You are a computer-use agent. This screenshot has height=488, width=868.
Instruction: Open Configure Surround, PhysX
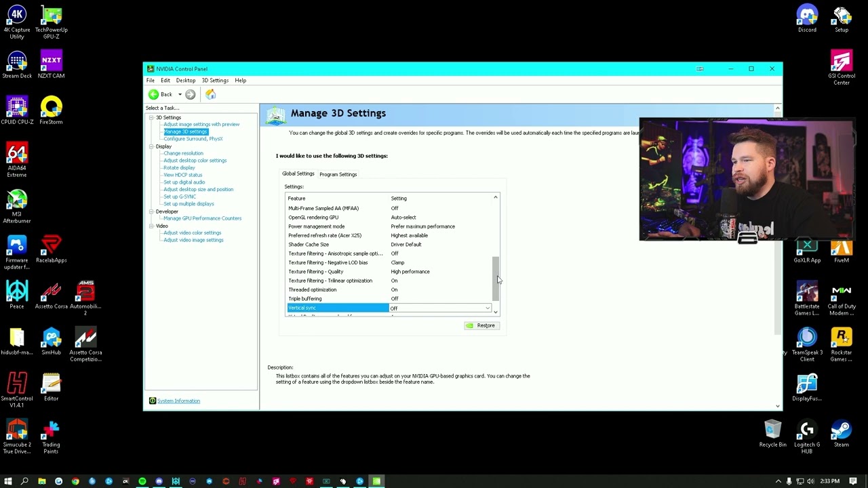(x=193, y=138)
